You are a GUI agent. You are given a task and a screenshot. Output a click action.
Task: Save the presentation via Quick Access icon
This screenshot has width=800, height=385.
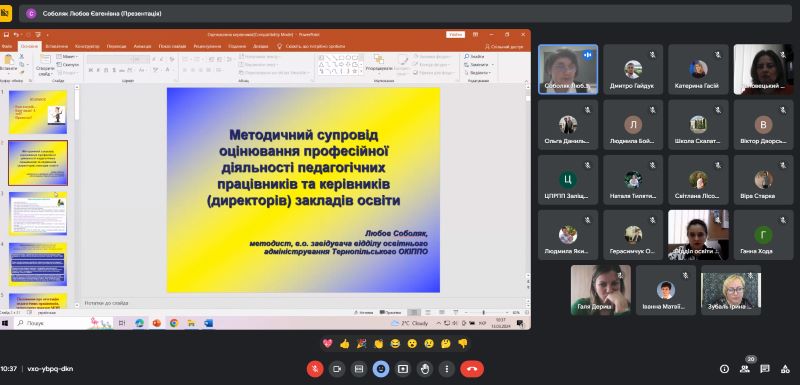[x=6, y=35]
